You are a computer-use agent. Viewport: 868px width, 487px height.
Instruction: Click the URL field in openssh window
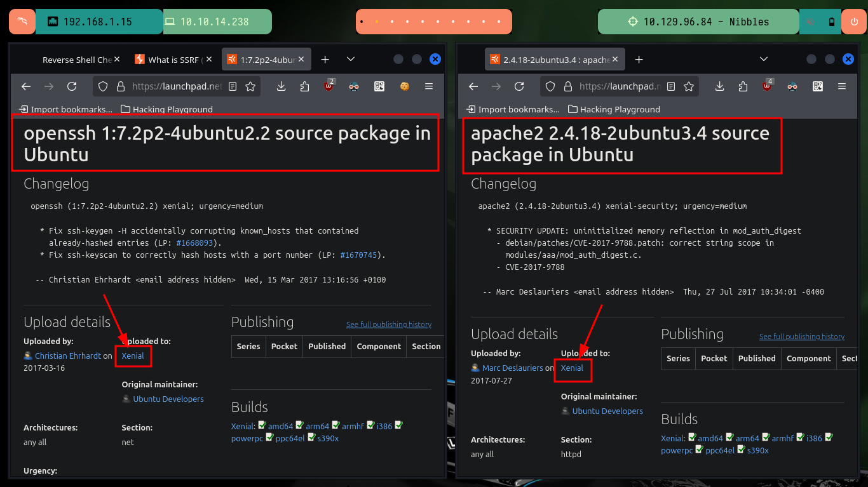(176, 86)
